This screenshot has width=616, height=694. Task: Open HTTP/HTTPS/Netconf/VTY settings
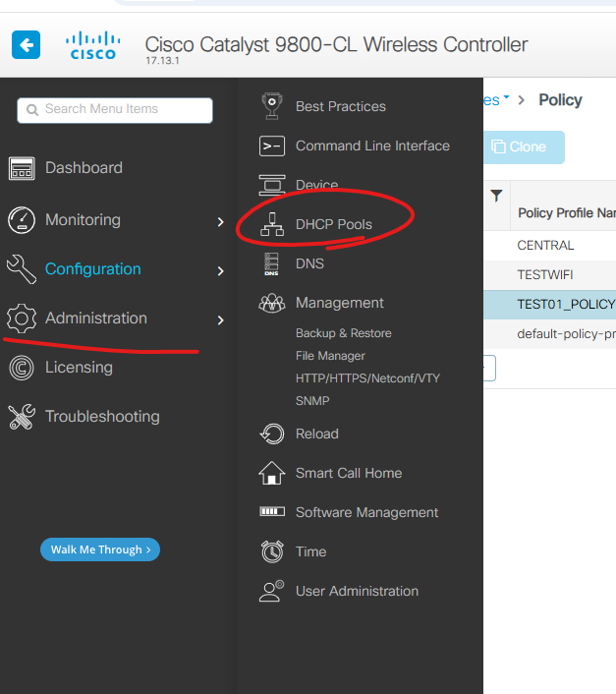(x=367, y=378)
